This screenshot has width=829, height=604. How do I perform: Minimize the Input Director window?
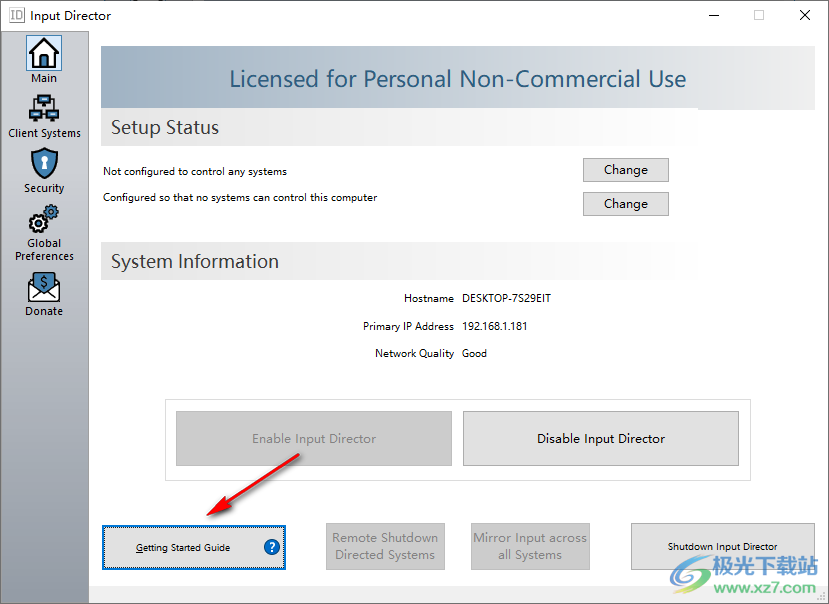(x=714, y=15)
